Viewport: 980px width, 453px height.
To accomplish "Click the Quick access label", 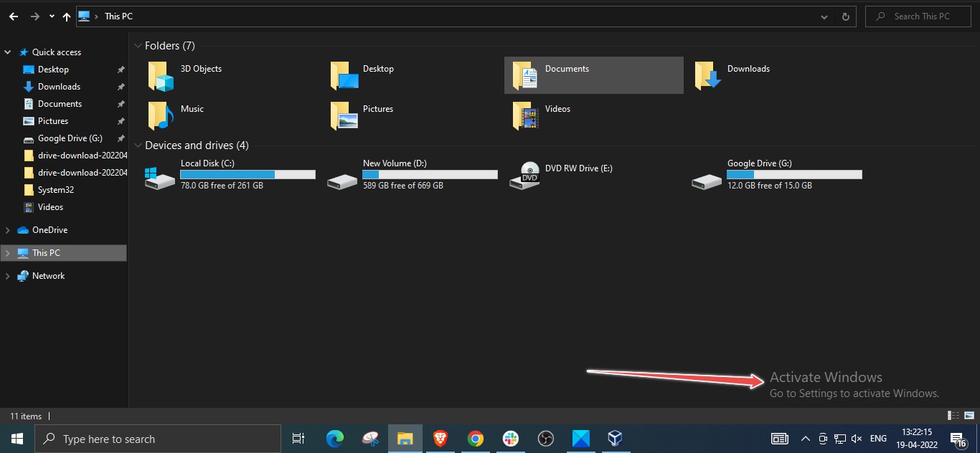I will point(57,52).
